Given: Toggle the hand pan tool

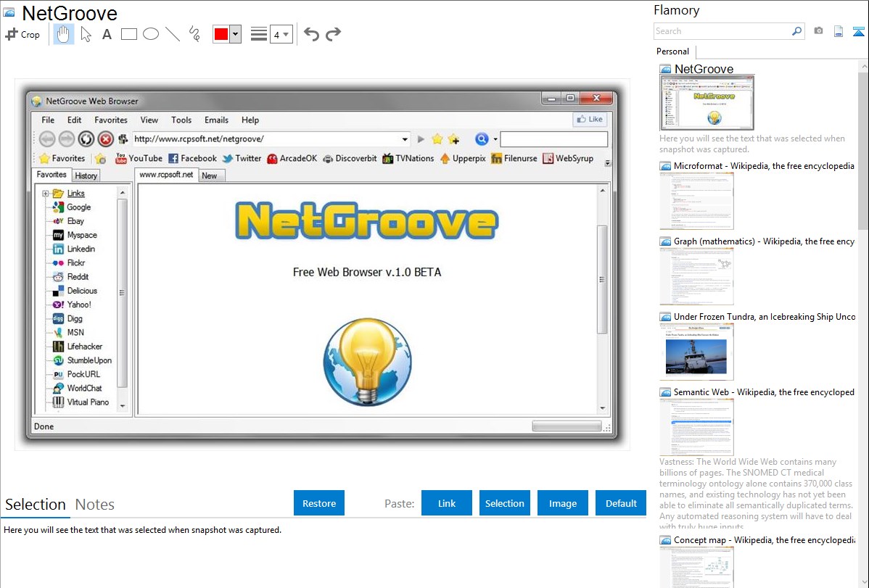Looking at the screenshot, I should pyautogui.click(x=64, y=34).
